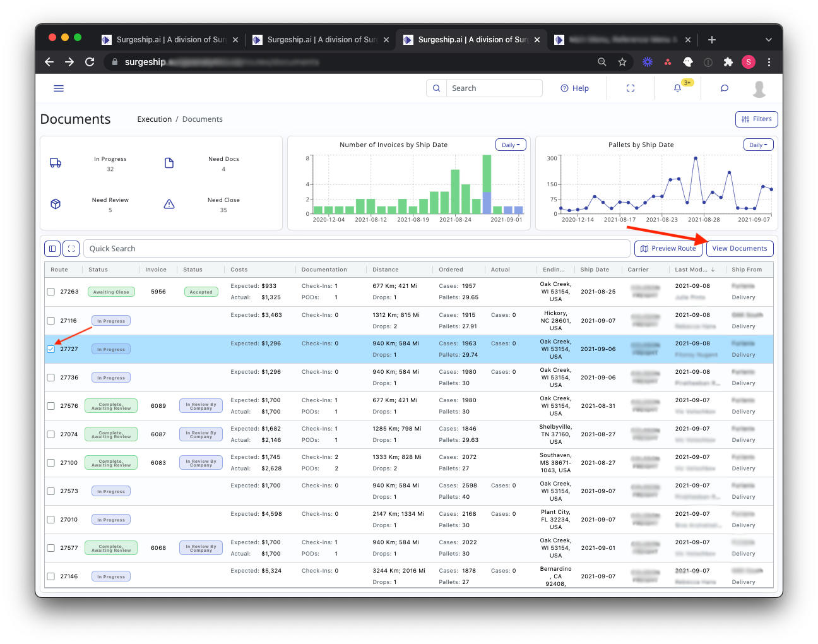Viewport: 818px width, 644px height.
Task: Sort by Route column header
Action: 59,270
